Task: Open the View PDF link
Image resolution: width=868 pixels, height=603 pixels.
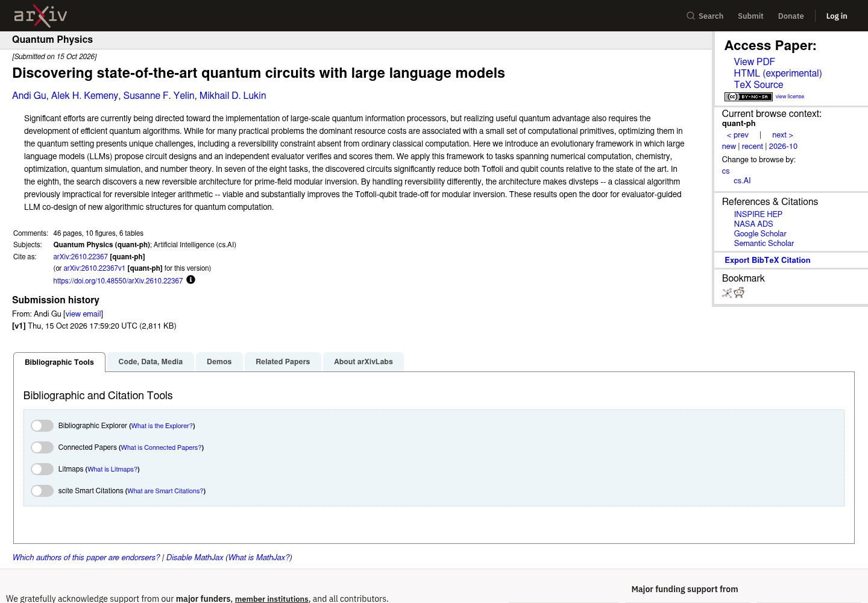Action: tap(754, 62)
